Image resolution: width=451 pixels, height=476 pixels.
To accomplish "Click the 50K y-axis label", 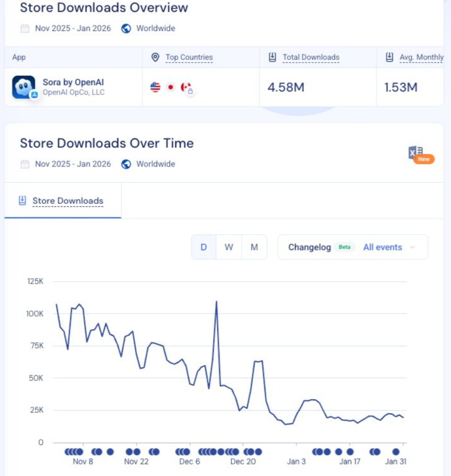I will tap(36, 378).
